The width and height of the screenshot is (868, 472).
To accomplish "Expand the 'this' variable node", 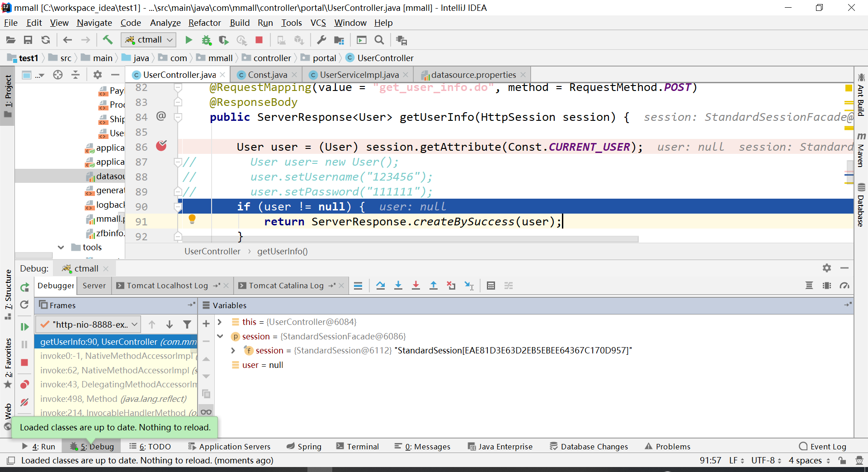I will tap(220, 322).
